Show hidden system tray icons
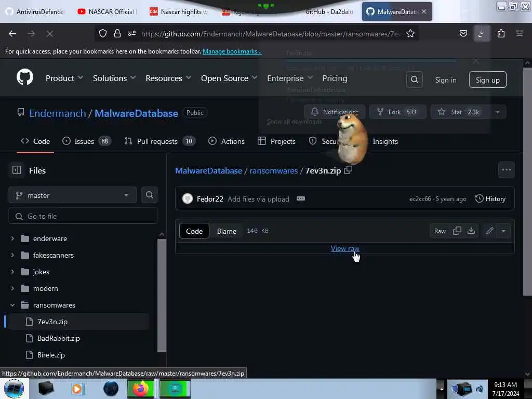This screenshot has width=532, height=399. click(441, 389)
